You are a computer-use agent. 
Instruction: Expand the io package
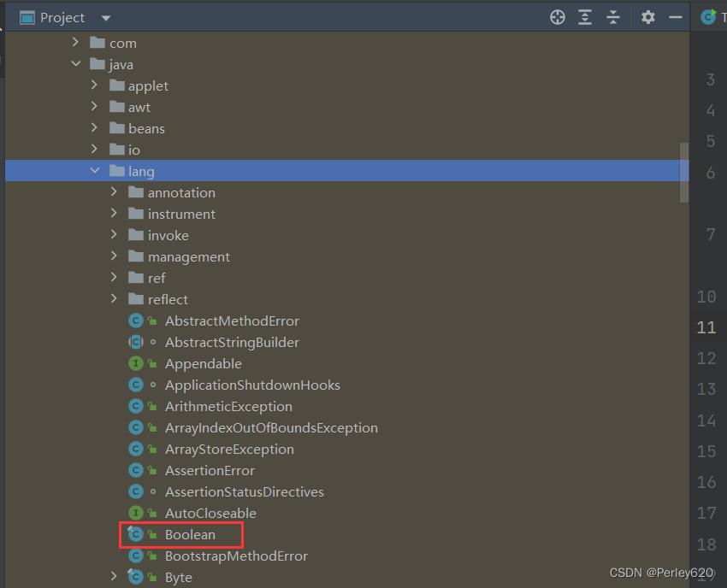pyautogui.click(x=94, y=149)
